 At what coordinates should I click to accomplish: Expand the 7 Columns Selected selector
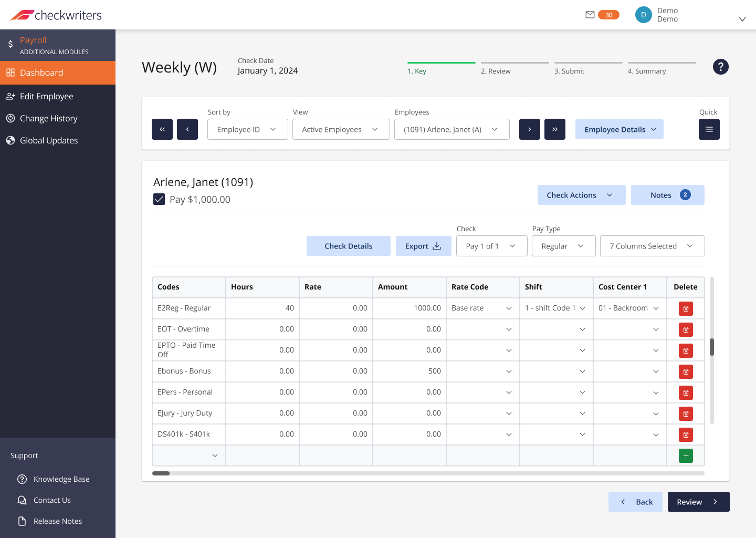pos(652,245)
